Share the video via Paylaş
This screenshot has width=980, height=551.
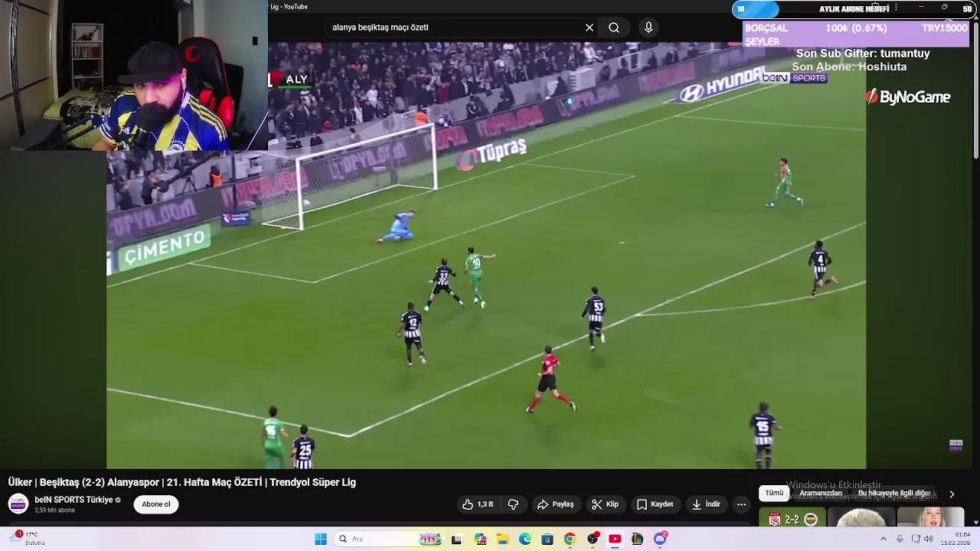(556, 504)
